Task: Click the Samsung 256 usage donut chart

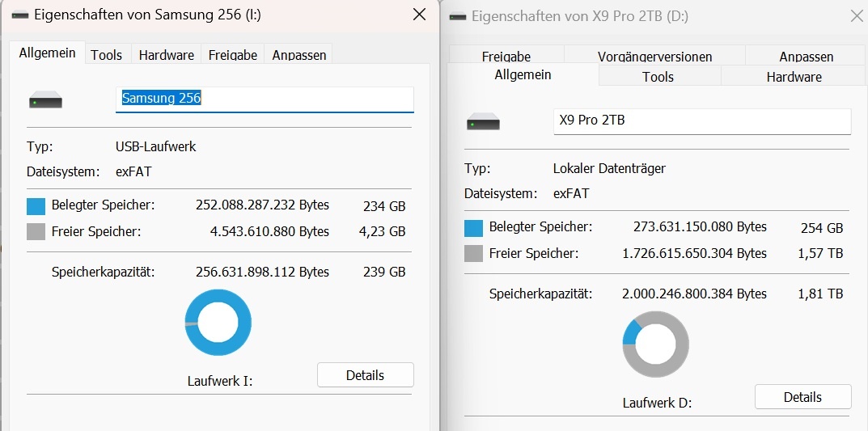Action: pos(218,322)
